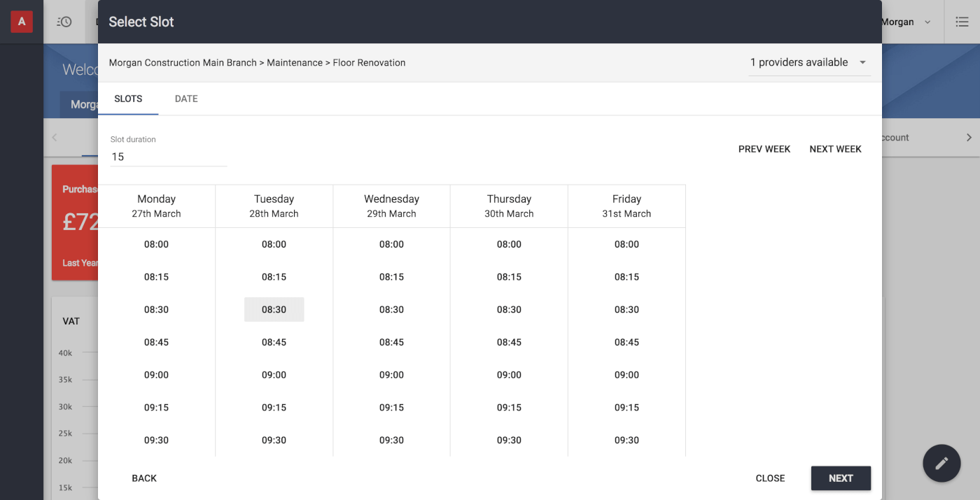Click the Friday 09:15 slot

[627, 408]
